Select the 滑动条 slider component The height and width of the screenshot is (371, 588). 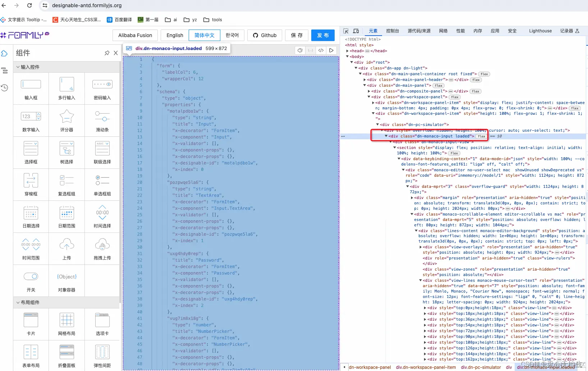(x=102, y=121)
